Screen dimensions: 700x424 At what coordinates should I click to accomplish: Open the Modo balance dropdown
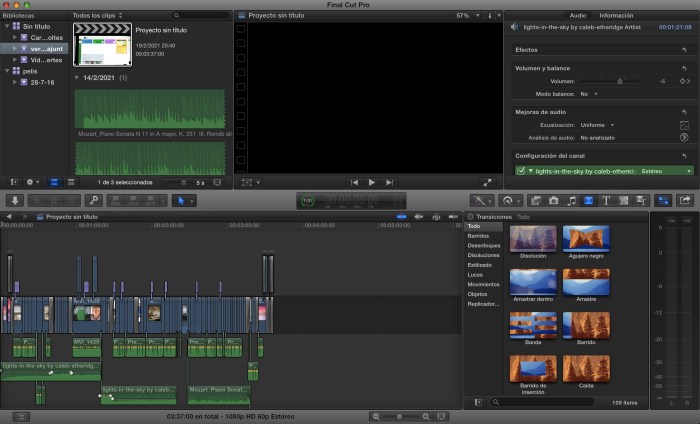(x=589, y=93)
